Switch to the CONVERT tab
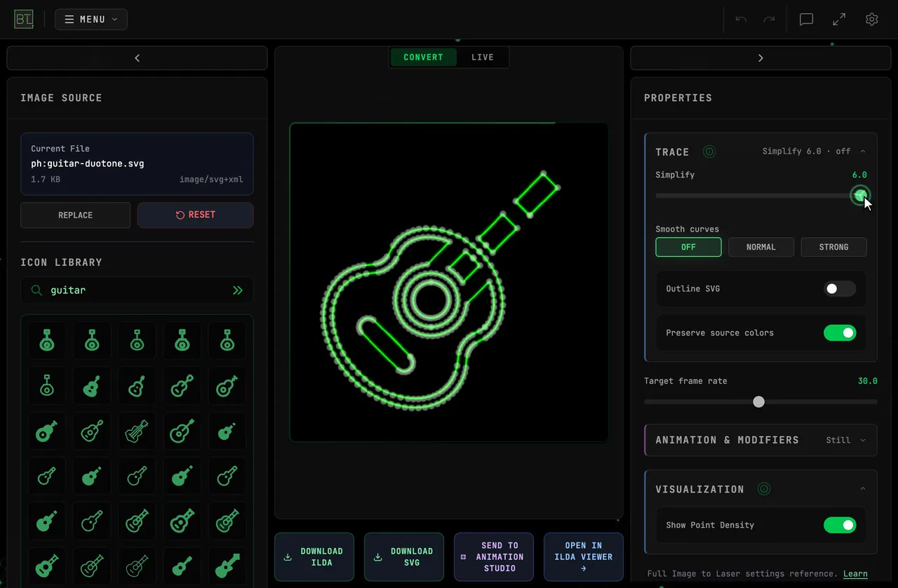This screenshot has width=898, height=588. coord(424,58)
